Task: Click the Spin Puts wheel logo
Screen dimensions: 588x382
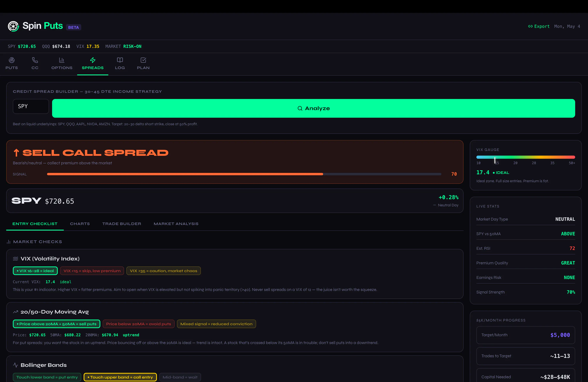Action: (x=13, y=26)
